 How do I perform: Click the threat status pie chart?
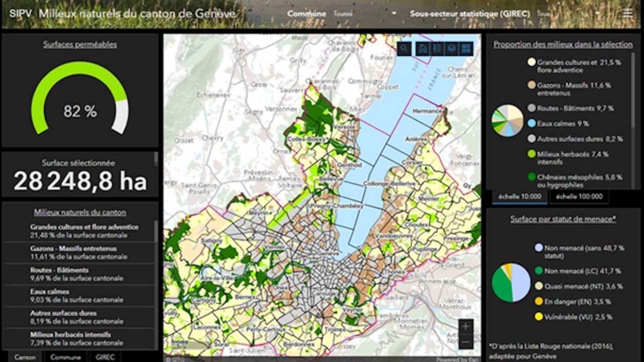tap(511, 283)
